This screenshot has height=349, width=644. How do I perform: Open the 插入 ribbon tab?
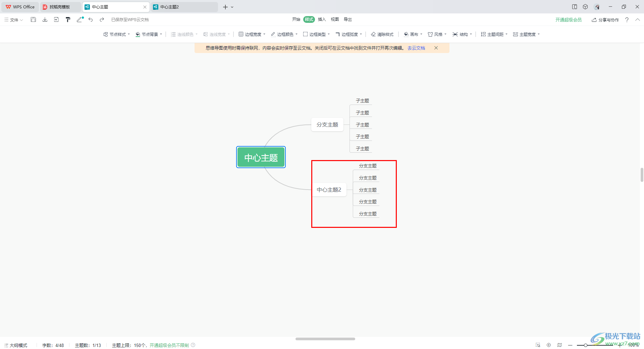click(x=322, y=19)
